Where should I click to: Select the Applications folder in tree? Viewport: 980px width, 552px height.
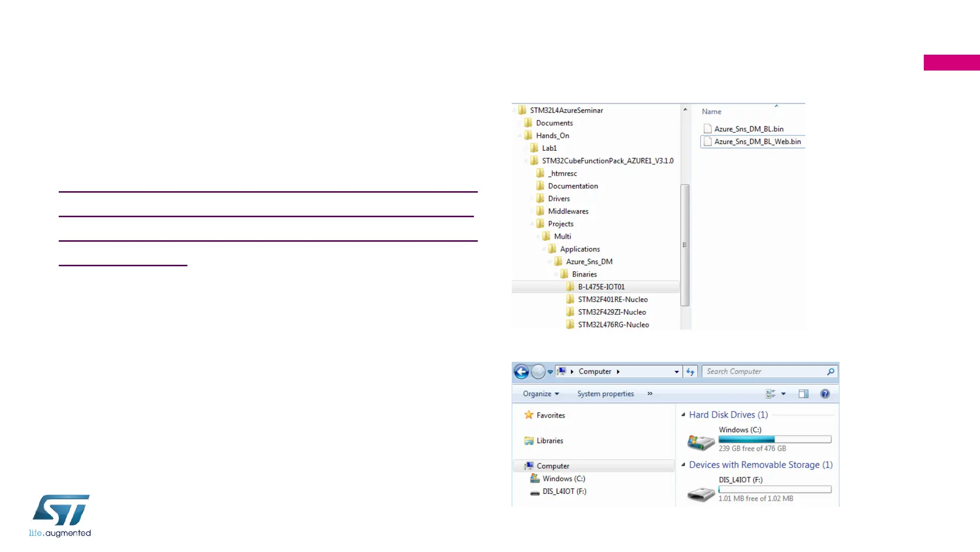click(580, 249)
